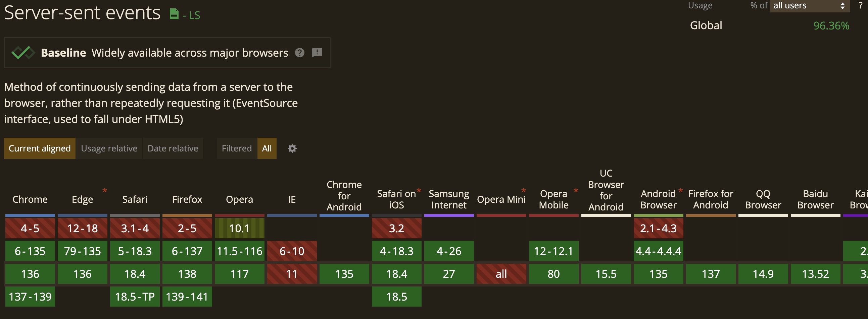Click the Baseline feedback speech bubble icon
Viewport: 868px width, 319px height.
317,53
